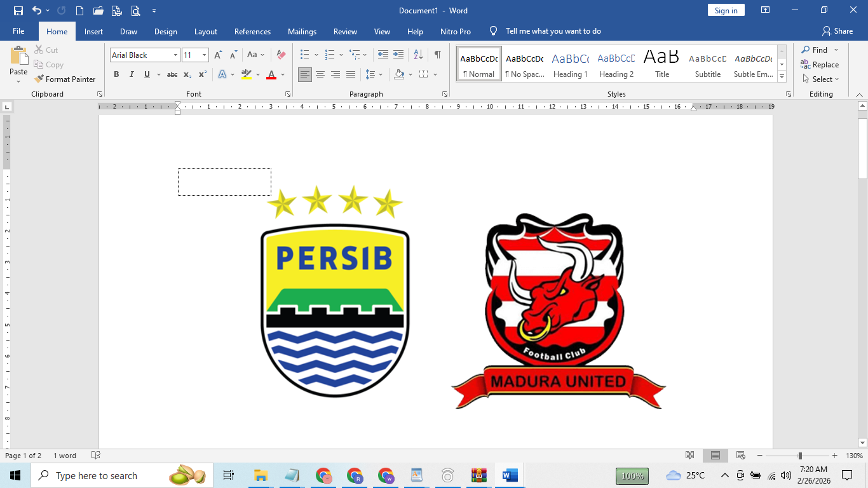Apply the red font color
868x488 pixels.
tap(271, 74)
